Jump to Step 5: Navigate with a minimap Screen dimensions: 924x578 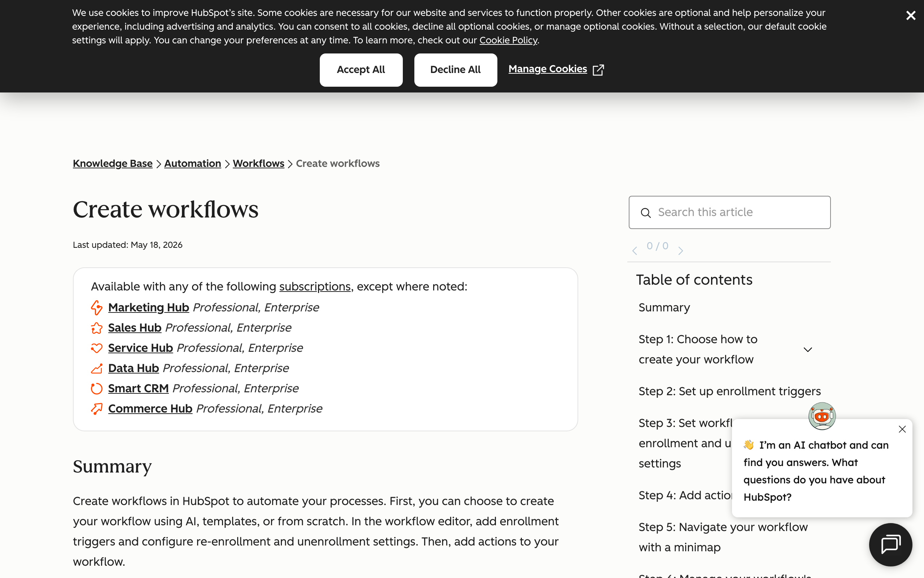coord(723,537)
